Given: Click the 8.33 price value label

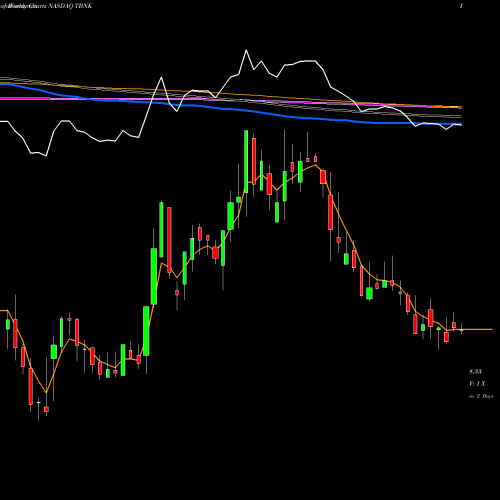Looking at the screenshot, I should click(x=475, y=372).
